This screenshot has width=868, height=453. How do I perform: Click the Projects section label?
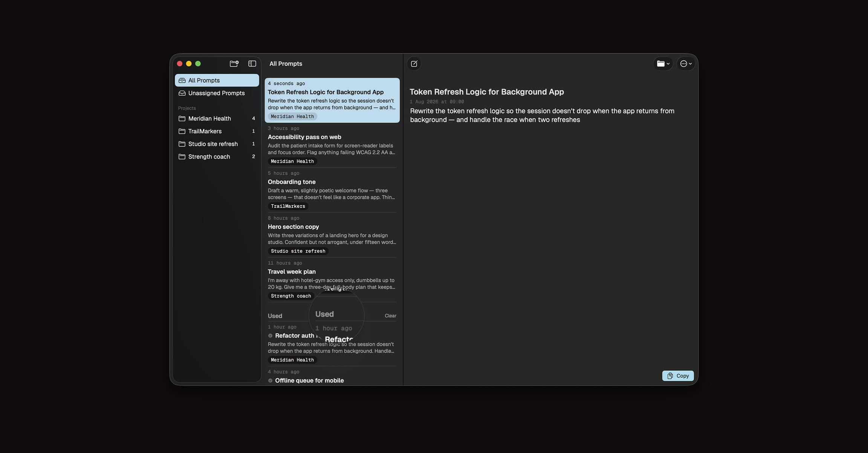(x=187, y=108)
